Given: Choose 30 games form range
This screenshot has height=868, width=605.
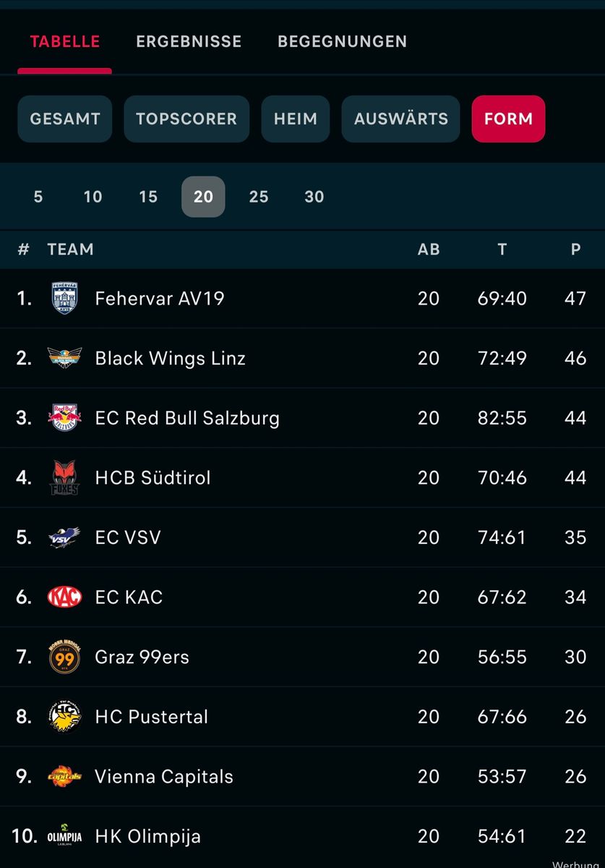Looking at the screenshot, I should point(314,197).
